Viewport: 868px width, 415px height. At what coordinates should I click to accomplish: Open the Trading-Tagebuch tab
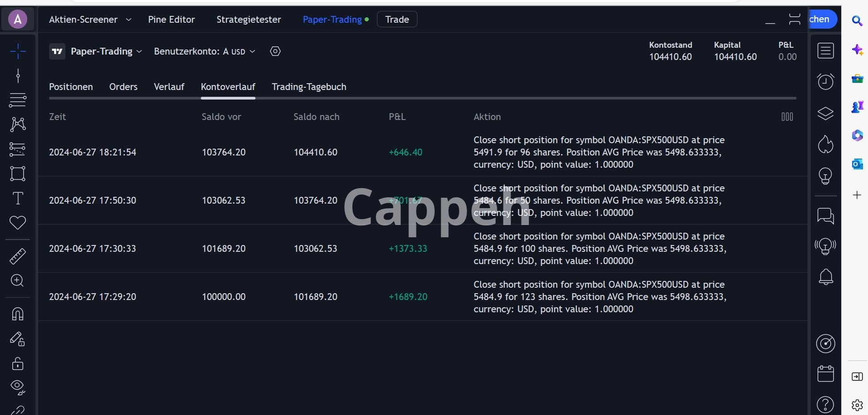(309, 87)
